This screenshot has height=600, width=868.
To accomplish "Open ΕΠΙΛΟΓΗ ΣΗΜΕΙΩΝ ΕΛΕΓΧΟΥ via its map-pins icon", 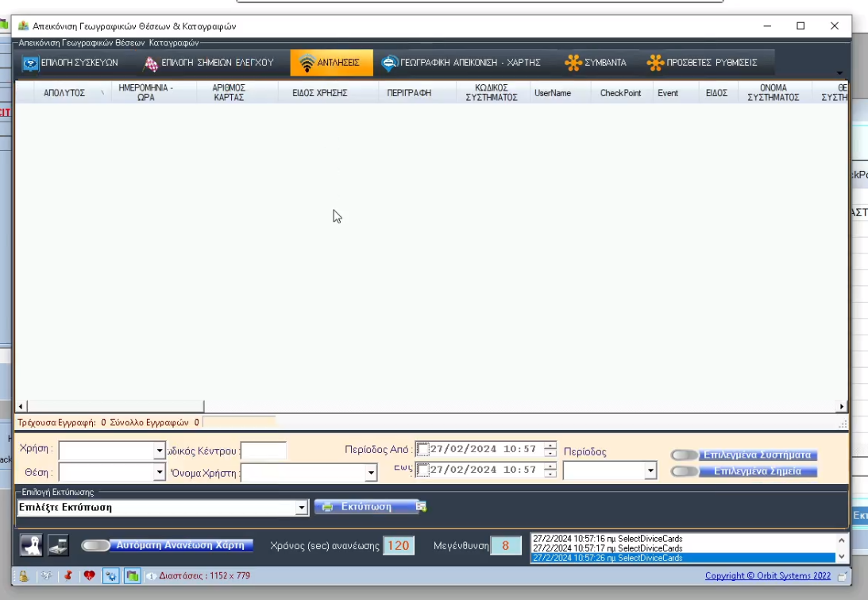I will 149,60.
